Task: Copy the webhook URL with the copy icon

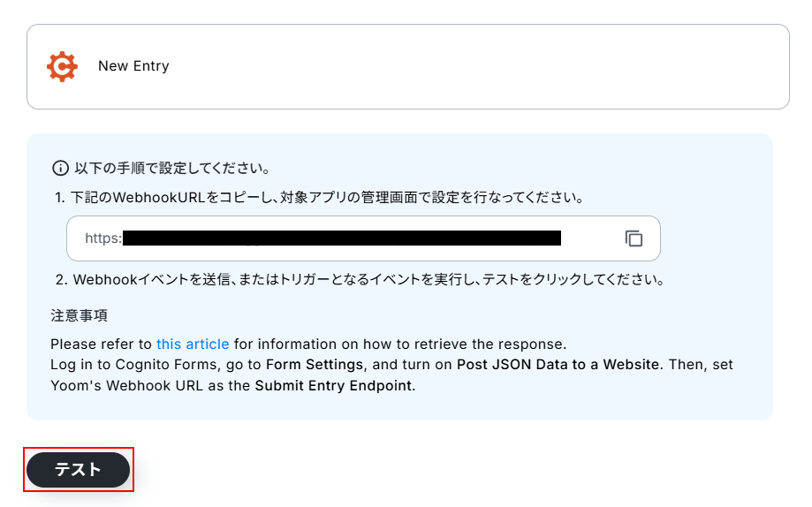Action: point(634,238)
